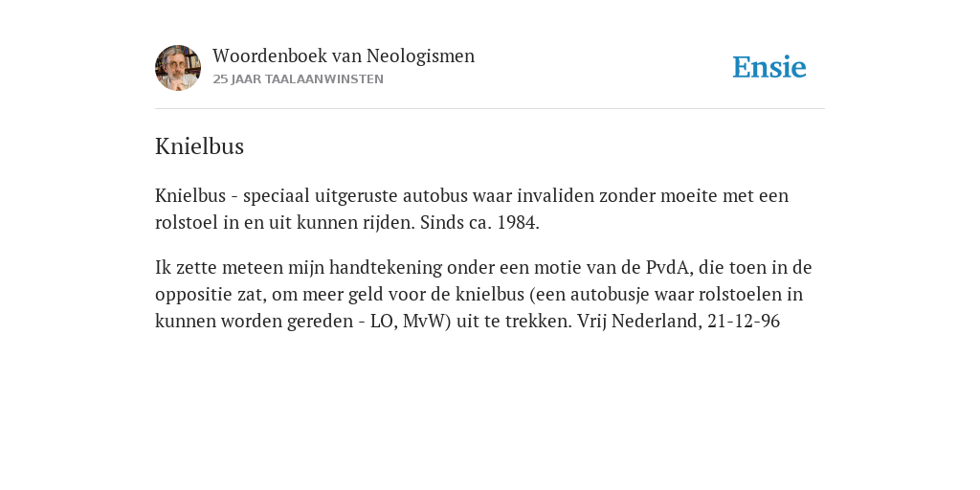The height and width of the screenshot is (490, 980).
Task: Click the author avatar photo
Action: pos(178,68)
